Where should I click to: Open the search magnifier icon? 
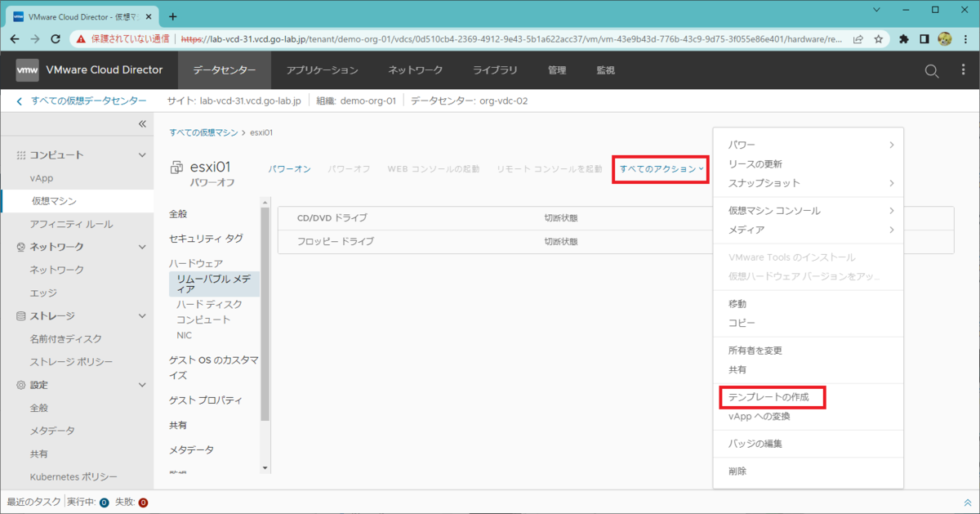coord(932,71)
